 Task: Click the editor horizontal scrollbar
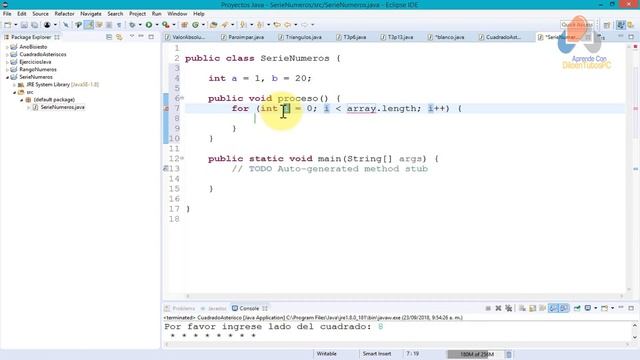(404, 296)
